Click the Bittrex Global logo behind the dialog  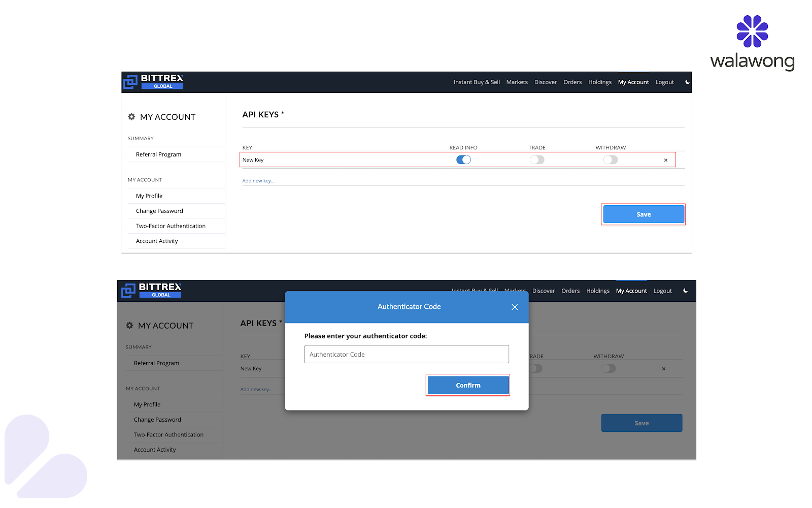151,290
